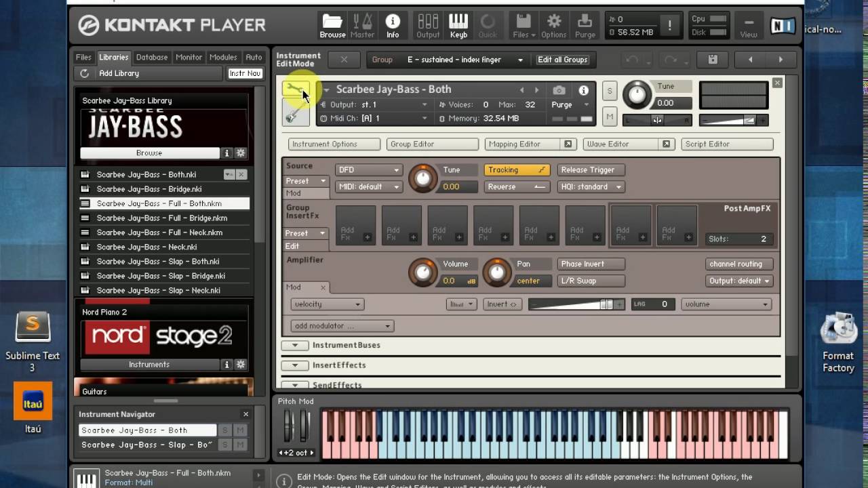868x488 pixels.
Task: Click the panic exclamation button
Action: click(x=669, y=25)
